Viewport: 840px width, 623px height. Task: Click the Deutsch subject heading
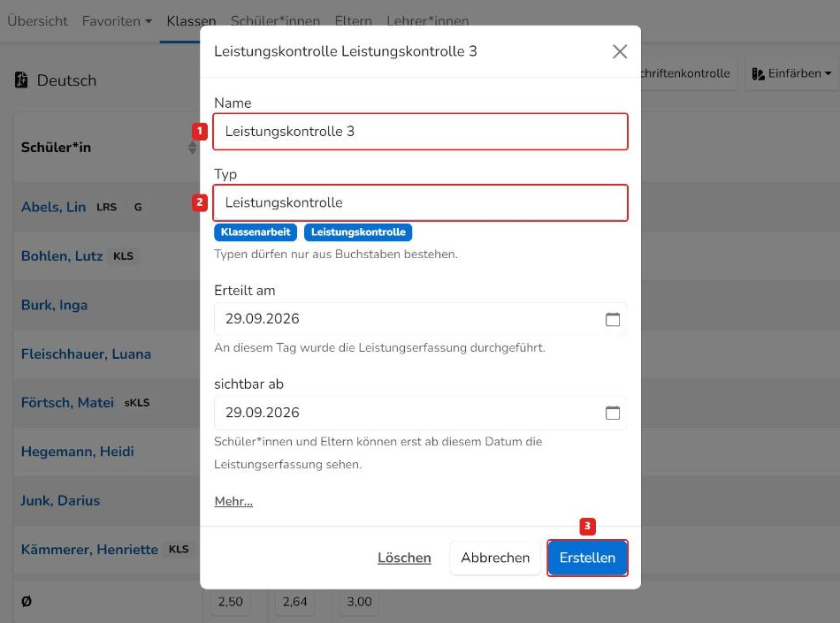pyautogui.click(x=66, y=80)
